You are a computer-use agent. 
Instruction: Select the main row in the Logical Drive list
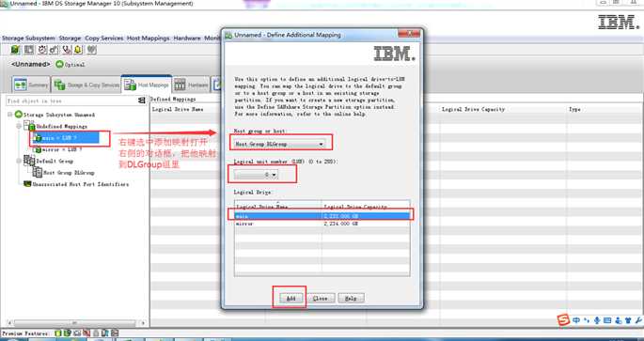pos(322,216)
